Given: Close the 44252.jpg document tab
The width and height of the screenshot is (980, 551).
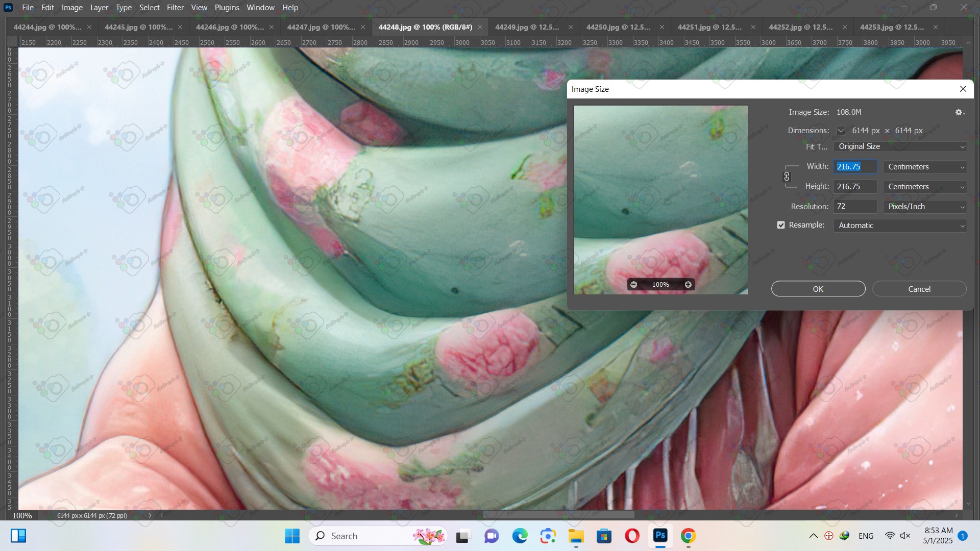Looking at the screenshot, I should pos(845,27).
